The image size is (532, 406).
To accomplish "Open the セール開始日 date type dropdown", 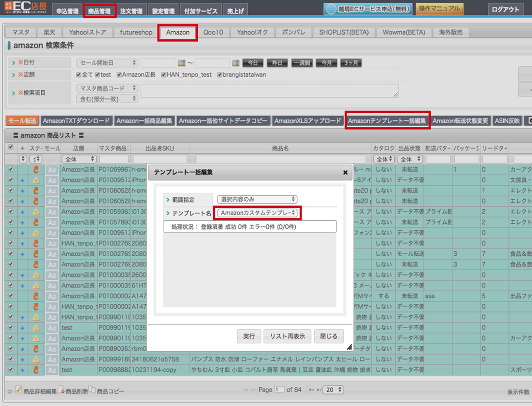I will click(x=107, y=63).
